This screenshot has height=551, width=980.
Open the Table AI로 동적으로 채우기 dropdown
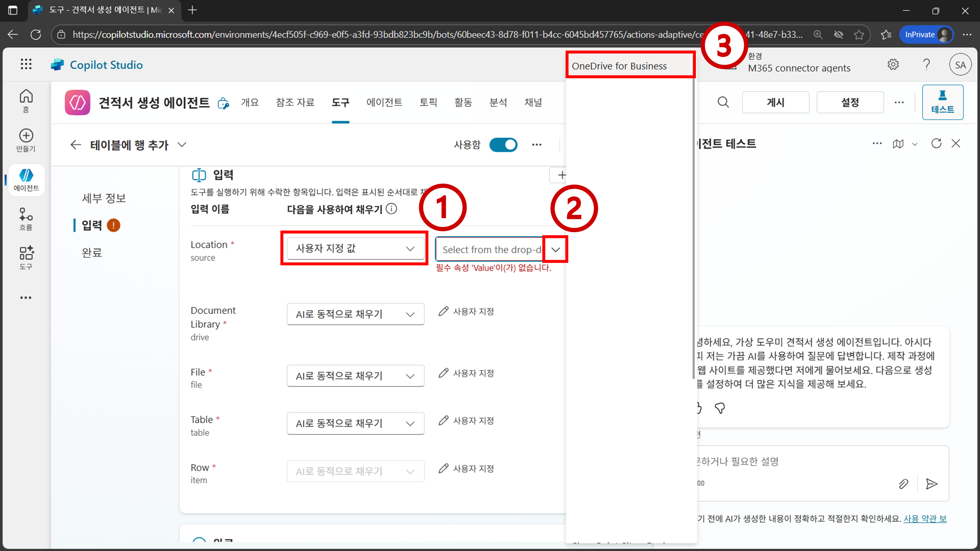coord(355,423)
